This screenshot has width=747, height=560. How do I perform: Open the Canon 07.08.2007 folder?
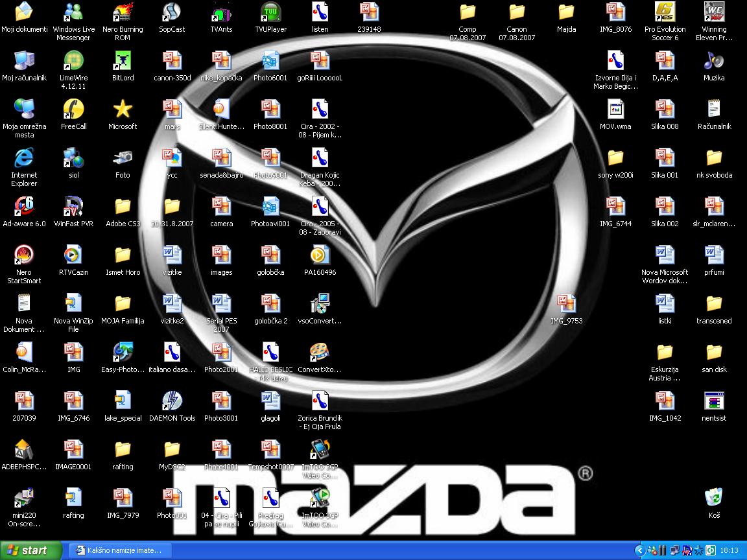[x=517, y=12]
